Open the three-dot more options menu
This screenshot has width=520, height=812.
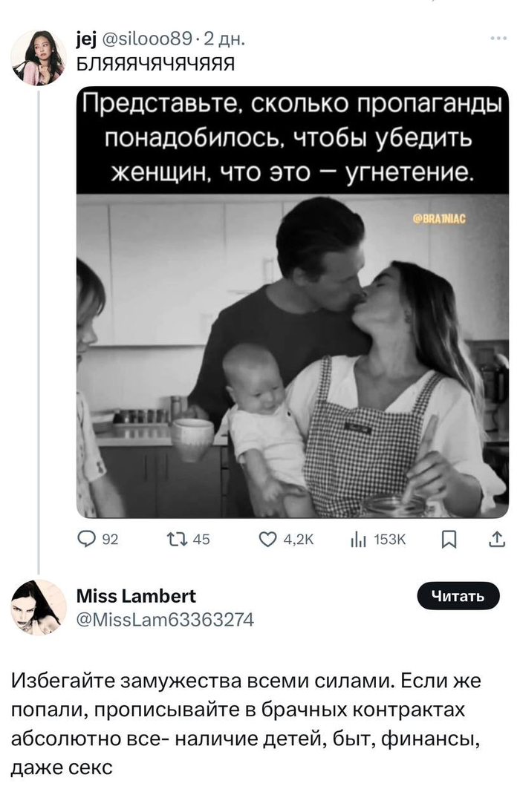[x=498, y=39]
